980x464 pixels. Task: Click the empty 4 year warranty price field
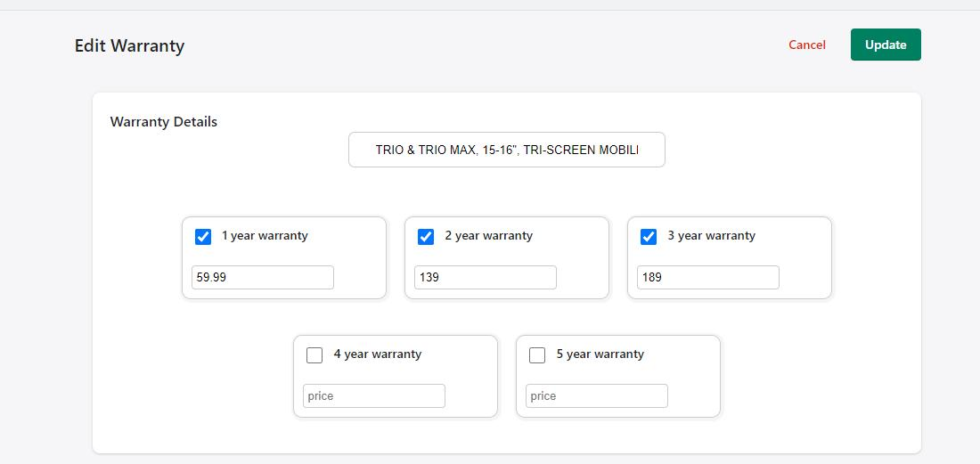click(x=374, y=395)
